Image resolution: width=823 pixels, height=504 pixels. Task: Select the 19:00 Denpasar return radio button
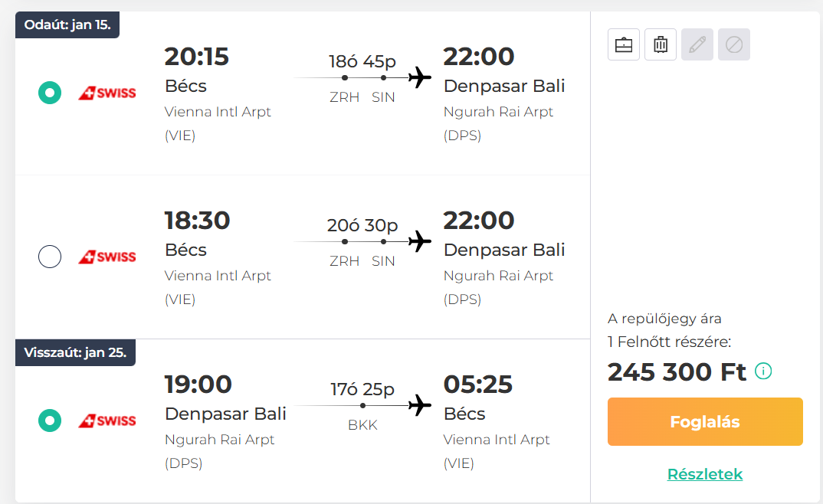50,421
